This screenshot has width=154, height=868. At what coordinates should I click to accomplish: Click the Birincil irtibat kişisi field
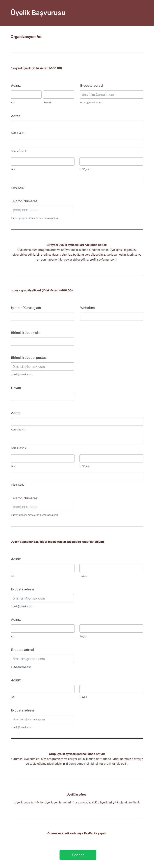coord(42,341)
